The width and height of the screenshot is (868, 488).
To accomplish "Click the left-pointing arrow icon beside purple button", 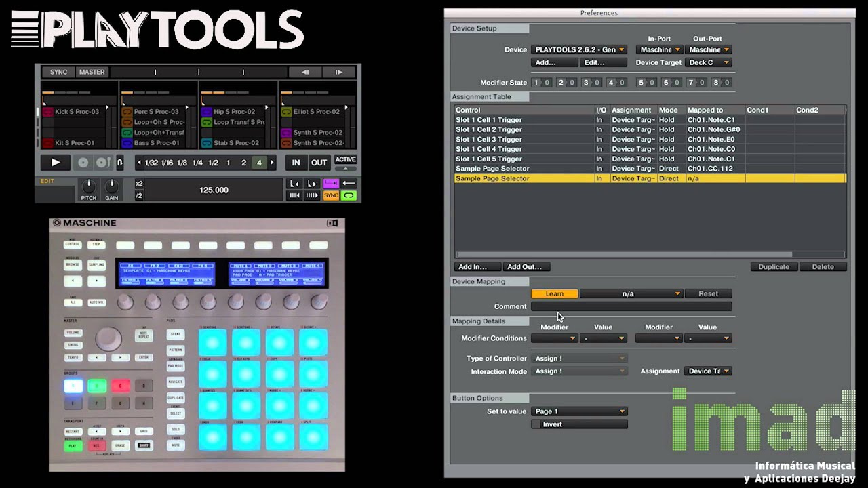I will pyautogui.click(x=349, y=184).
